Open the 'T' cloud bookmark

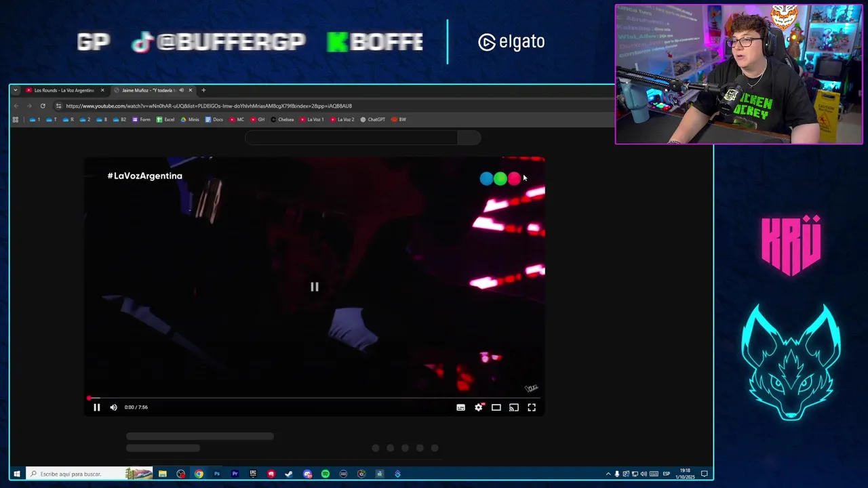[52, 119]
